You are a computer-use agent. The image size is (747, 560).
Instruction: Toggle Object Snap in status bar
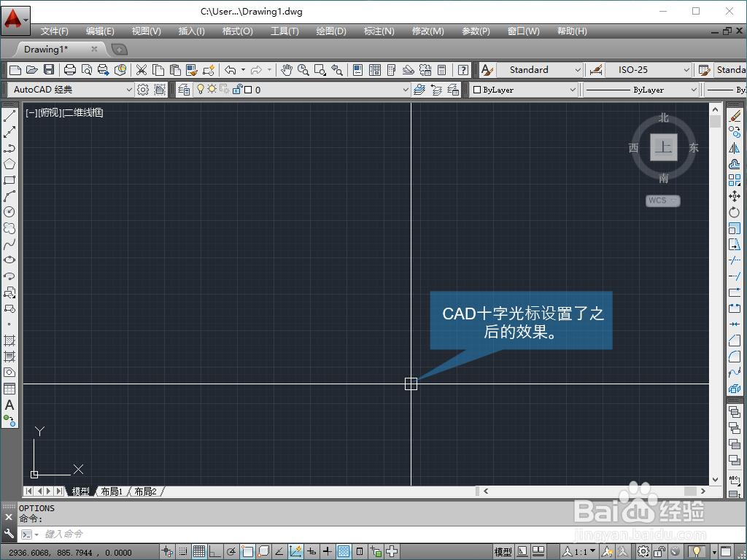[x=247, y=552]
